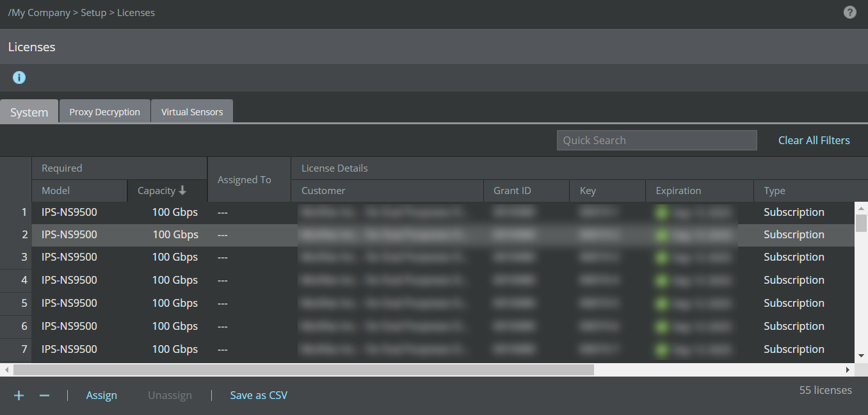Click the horizontal scrollbar left arrow
The width and height of the screenshot is (868, 415).
coord(6,370)
